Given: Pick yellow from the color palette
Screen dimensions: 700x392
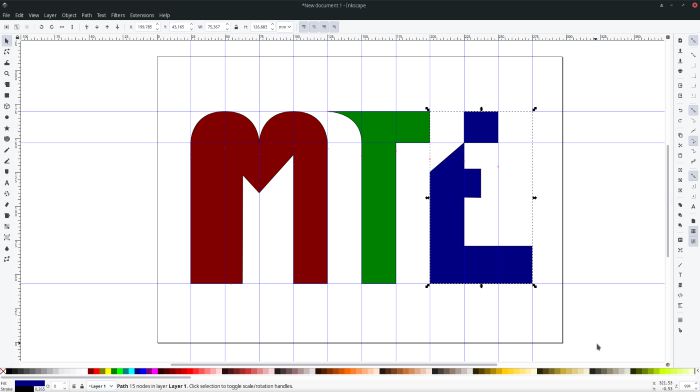Looking at the screenshot, I should point(108,371).
